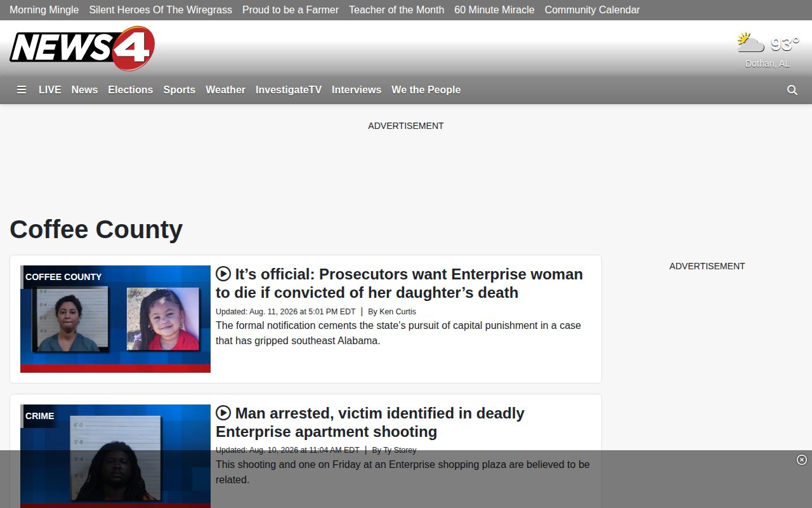Select Interviews in navigation

(x=357, y=90)
